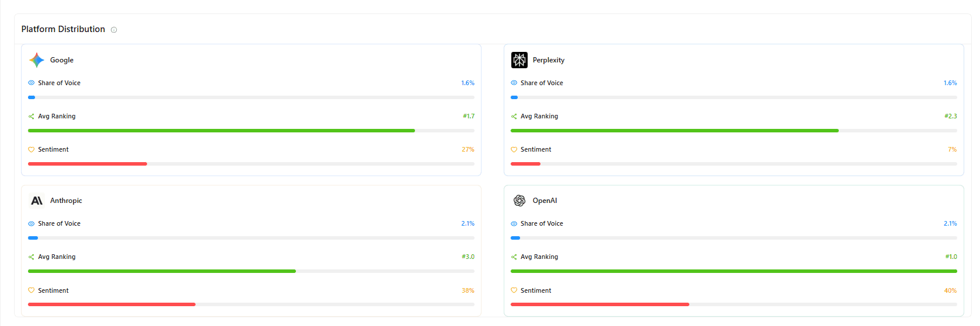The height and width of the screenshot is (326, 980).
Task: Click the Sentiment label under Google
Action: tap(53, 149)
